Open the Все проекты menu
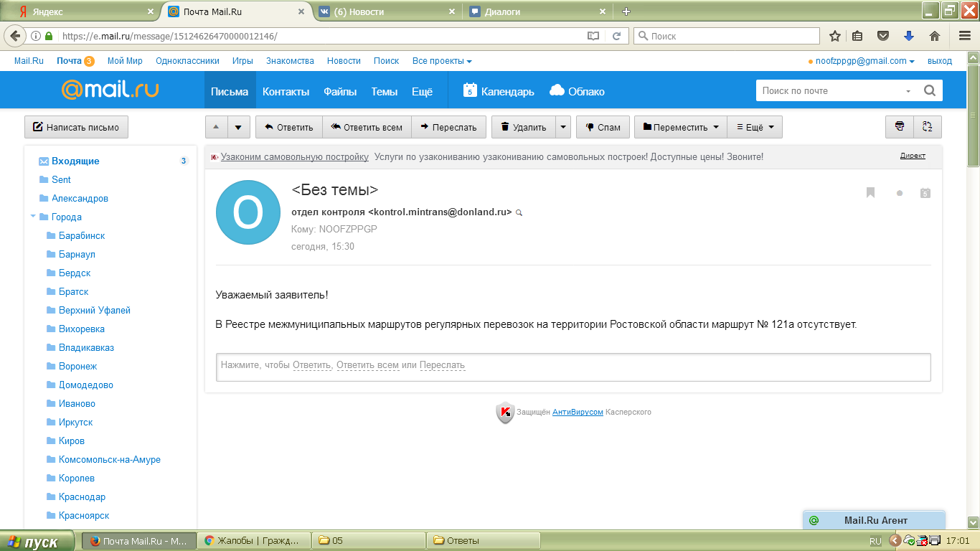 coord(442,61)
